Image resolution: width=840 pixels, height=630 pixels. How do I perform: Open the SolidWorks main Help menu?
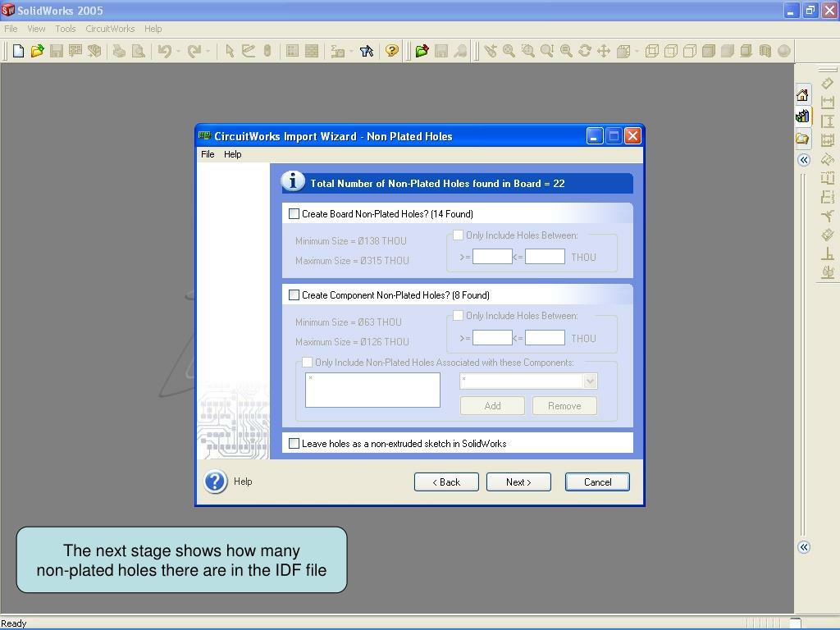tap(153, 29)
